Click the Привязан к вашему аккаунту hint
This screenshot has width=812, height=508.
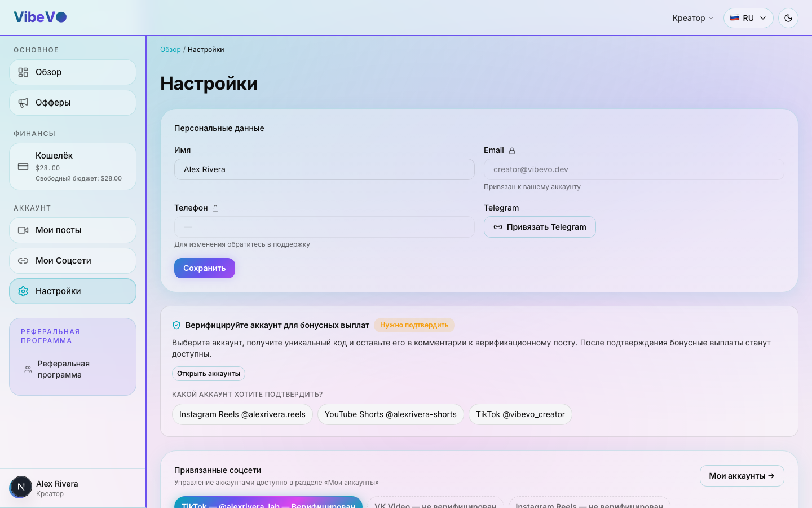pyautogui.click(x=532, y=187)
